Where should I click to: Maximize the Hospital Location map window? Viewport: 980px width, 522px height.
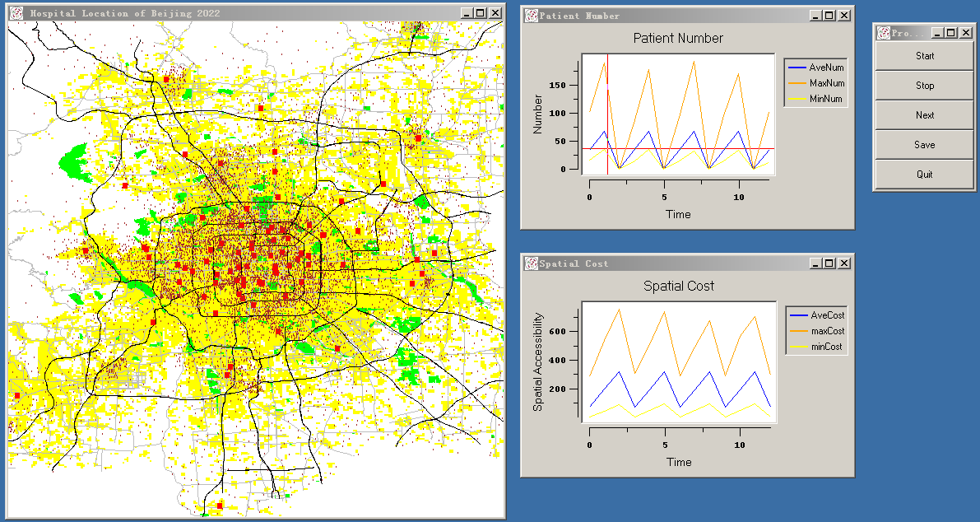[481, 13]
